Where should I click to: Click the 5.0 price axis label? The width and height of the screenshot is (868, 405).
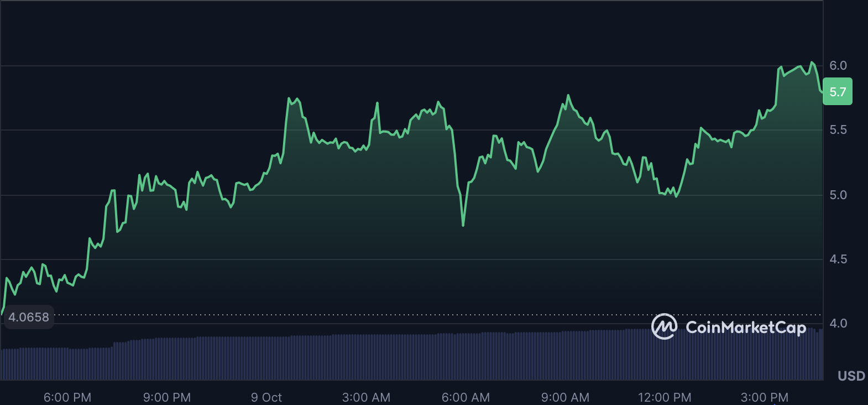click(838, 195)
